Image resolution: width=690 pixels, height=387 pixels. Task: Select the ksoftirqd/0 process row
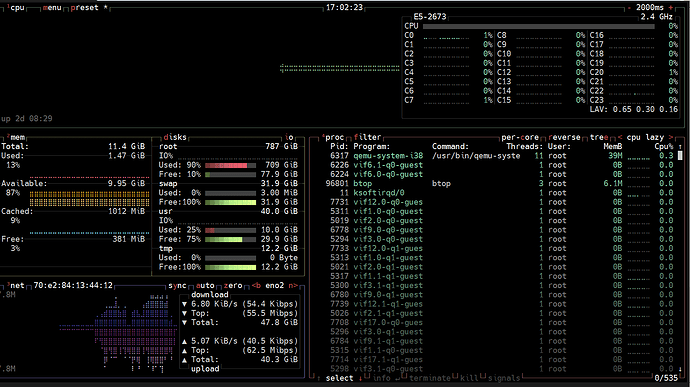click(499, 192)
